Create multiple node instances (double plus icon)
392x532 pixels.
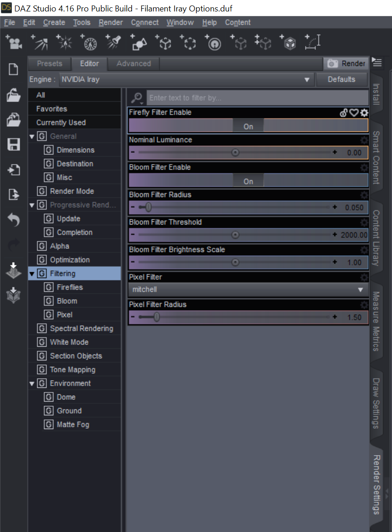[263, 43]
